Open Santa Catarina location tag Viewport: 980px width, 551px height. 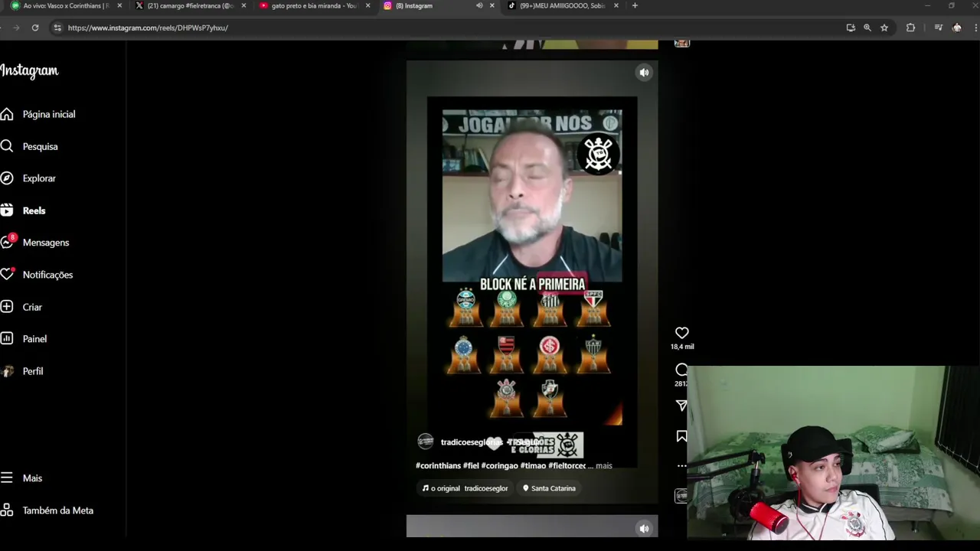pyautogui.click(x=549, y=488)
